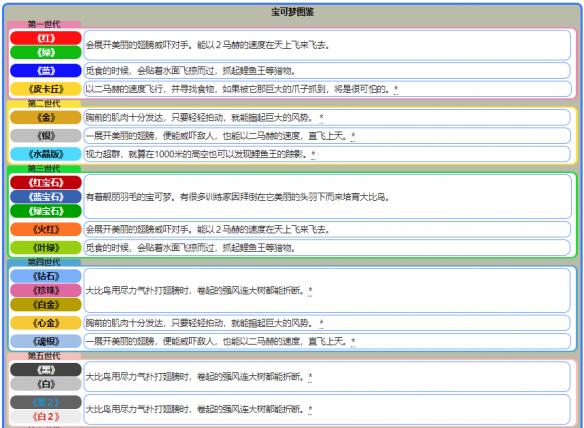Select the 《皮卡丘》 version label
Image resolution: width=584 pixels, height=428 pixels.
[x=46, y=89]
